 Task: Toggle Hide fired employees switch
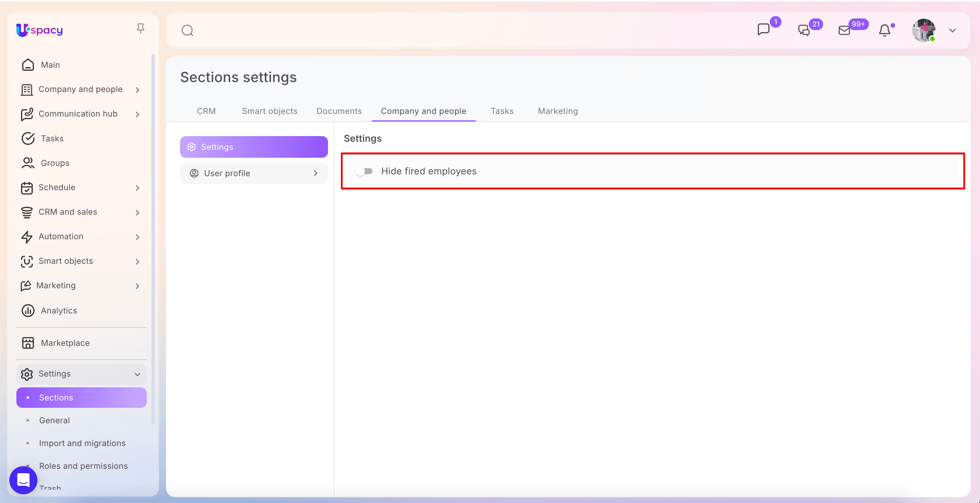364,171
